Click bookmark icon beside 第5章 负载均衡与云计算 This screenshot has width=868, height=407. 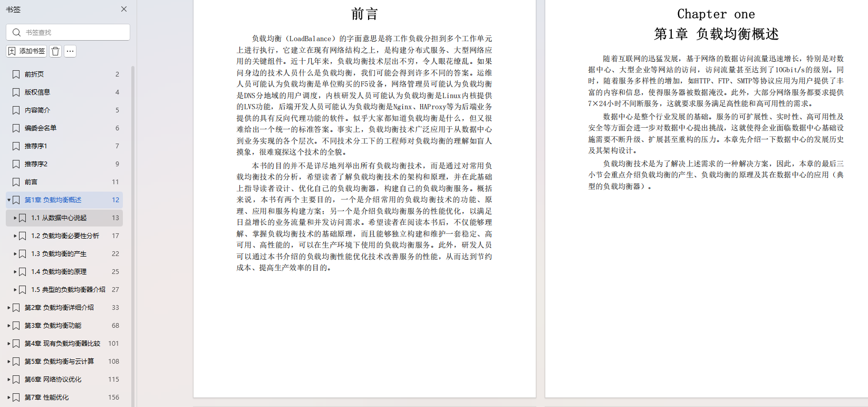click(x=16, y=362)
